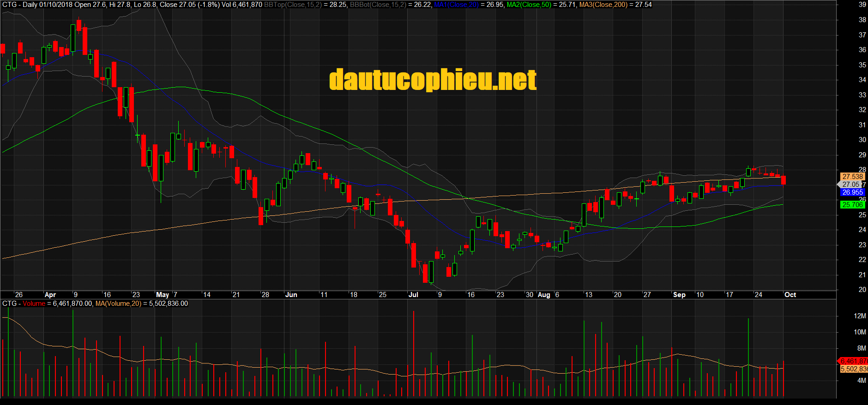Click the Jul month label on date axis
868x405 pixels.
pos(413,295)
